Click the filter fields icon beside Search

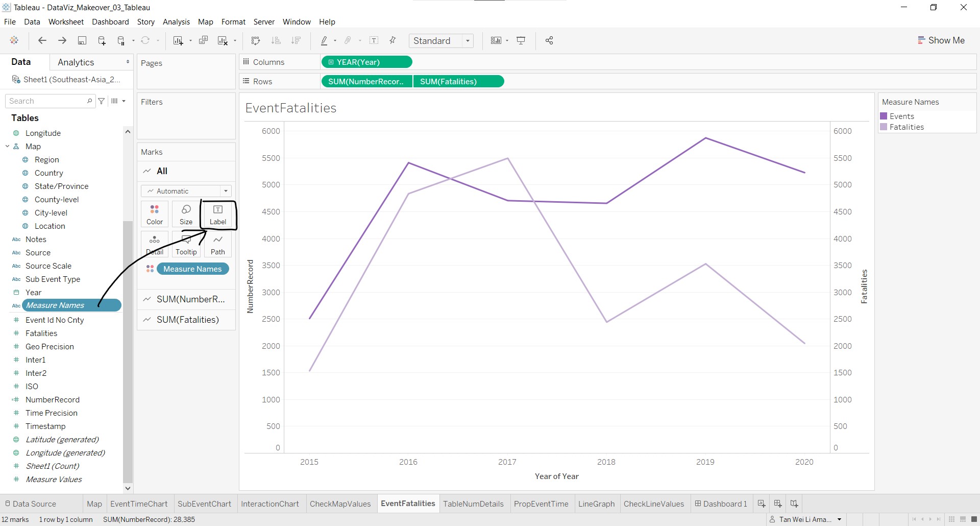pyautogui.click(x=102, y=101)
